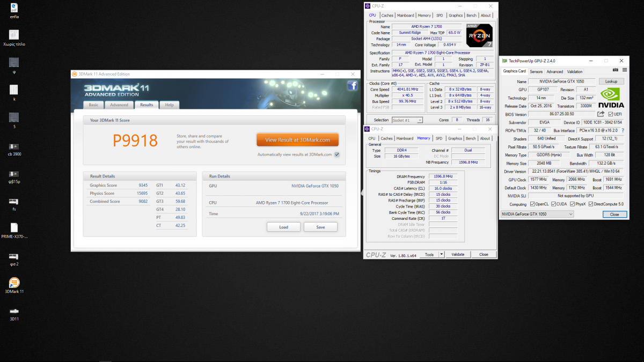The image size is (644, 362).
Task: Click the Driver Version field in GPU-Z
Action: pos(576,171)
